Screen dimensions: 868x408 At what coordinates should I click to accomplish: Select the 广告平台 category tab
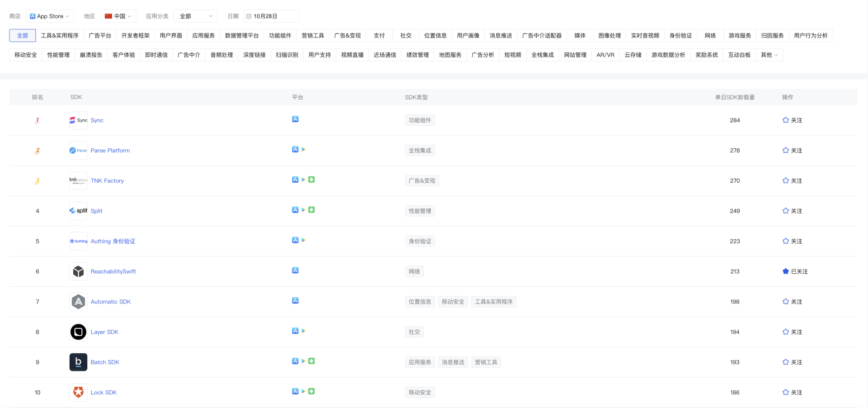tap(100, 36)
